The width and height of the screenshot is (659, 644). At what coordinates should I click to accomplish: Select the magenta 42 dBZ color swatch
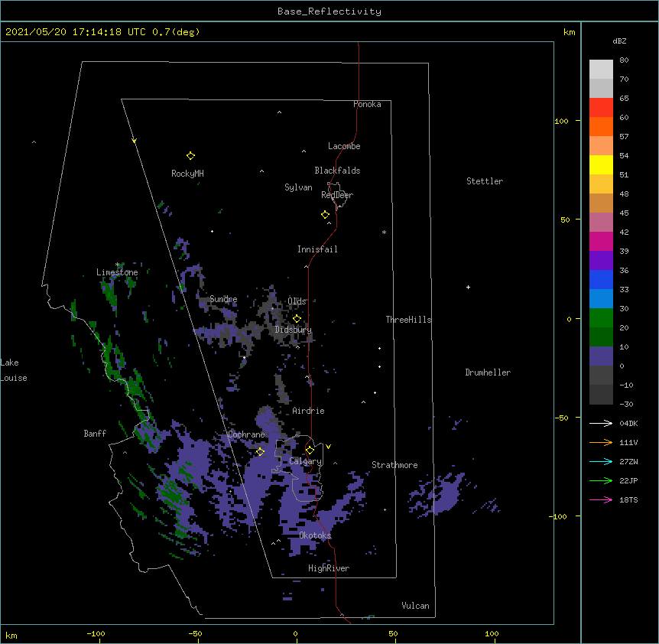coord(601,241)
